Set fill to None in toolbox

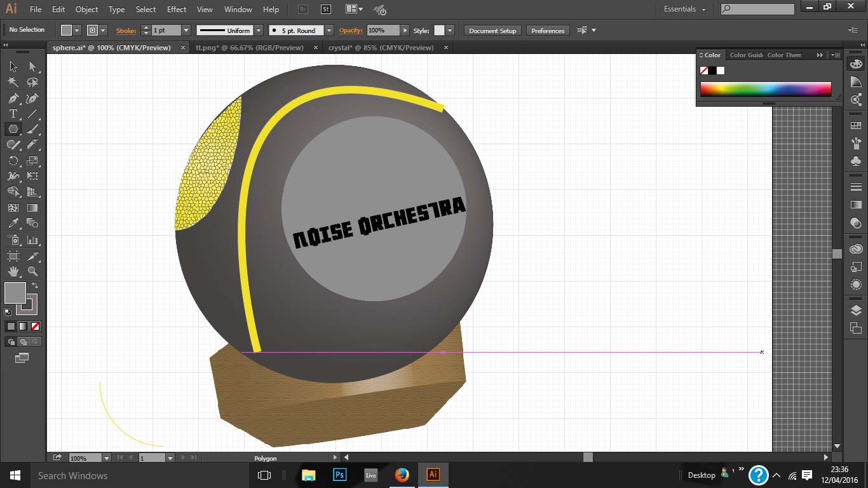[x=36, y=326]
